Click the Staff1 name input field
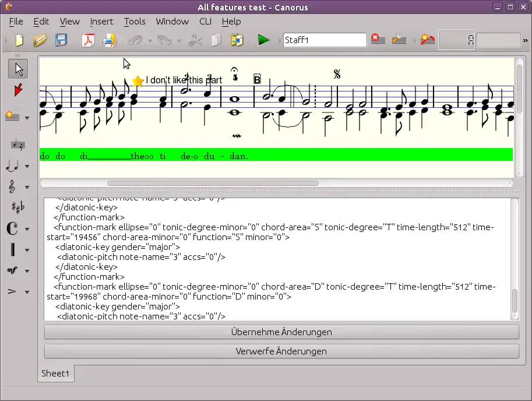This screenshot has height=401, width=532. [x=325, y=40]
